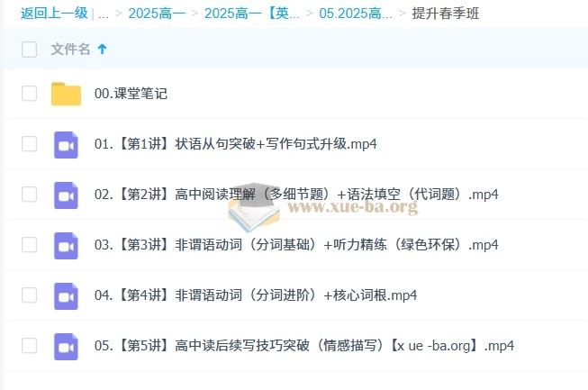Navigate to 05.2025高... breadcrumb
Screen dimensions: 588x390
[x=356, y=14]
